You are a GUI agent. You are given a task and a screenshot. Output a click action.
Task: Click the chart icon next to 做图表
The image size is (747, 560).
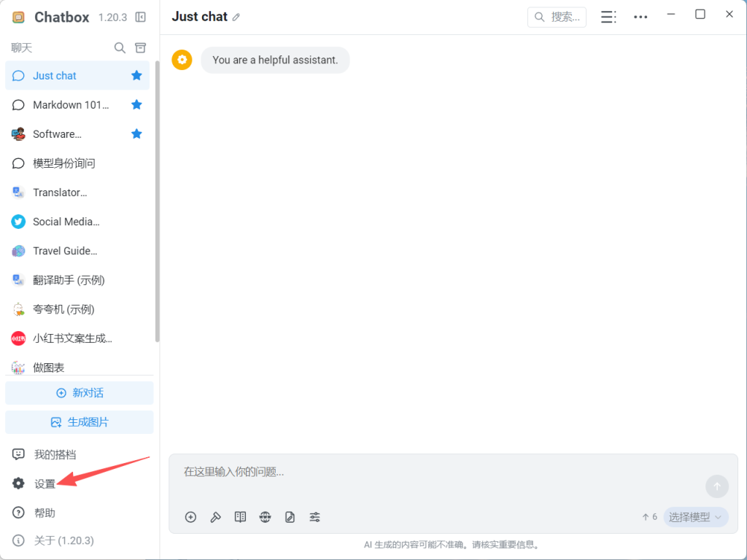(18, 367)
